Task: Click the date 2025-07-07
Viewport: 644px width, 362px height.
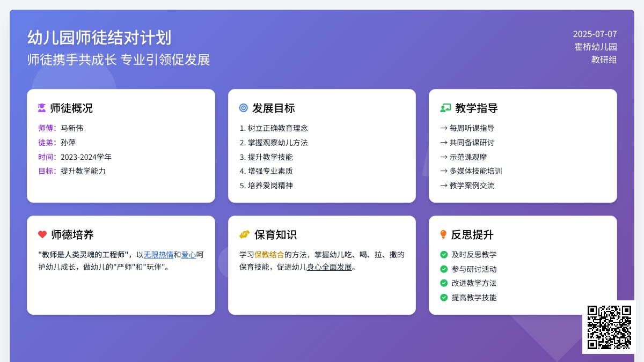Action: pos(595,34)
